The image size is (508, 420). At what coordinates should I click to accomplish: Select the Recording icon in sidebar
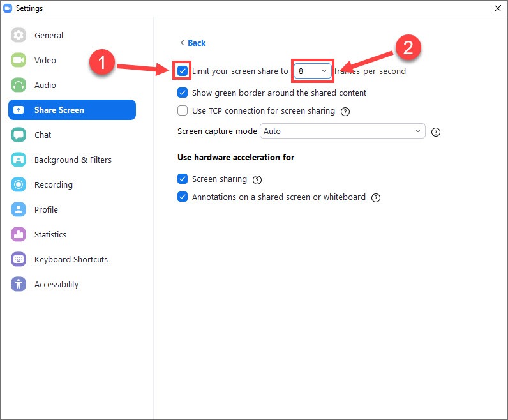[19, 185]
